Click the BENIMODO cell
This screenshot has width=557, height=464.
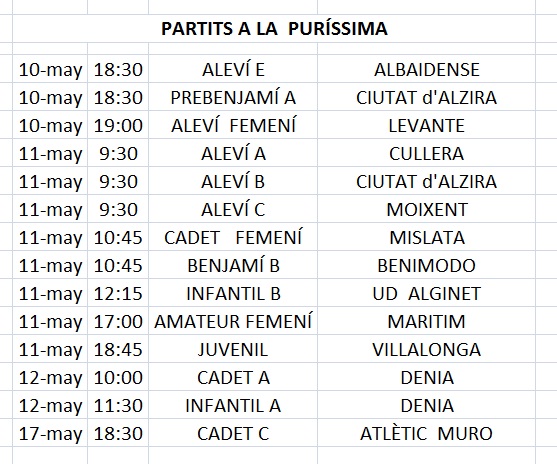426,265
